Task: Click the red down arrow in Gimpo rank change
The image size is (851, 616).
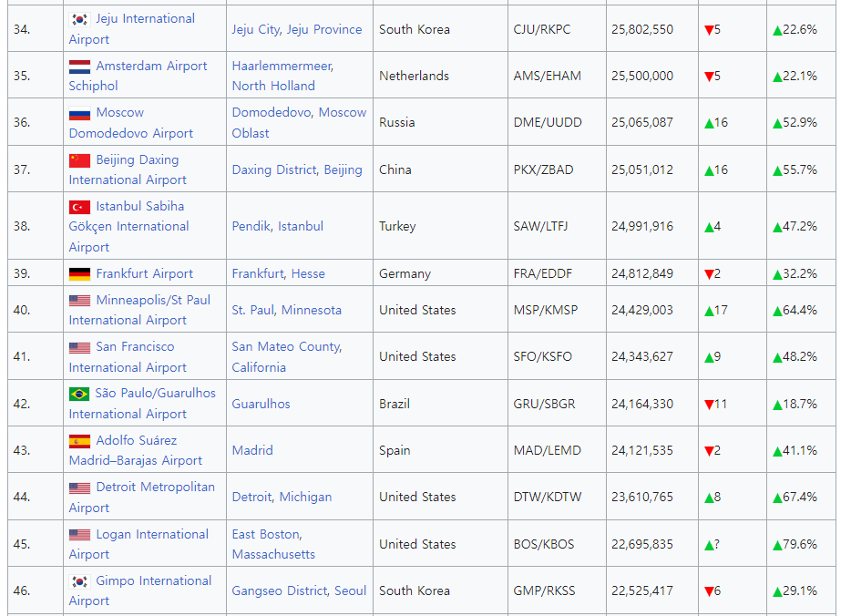Action: [708, 591]
